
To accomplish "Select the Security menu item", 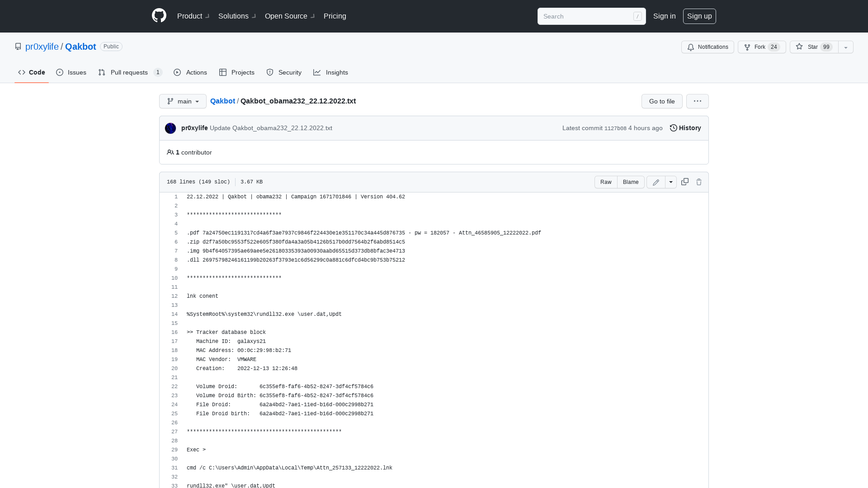I will click(284, 72).
